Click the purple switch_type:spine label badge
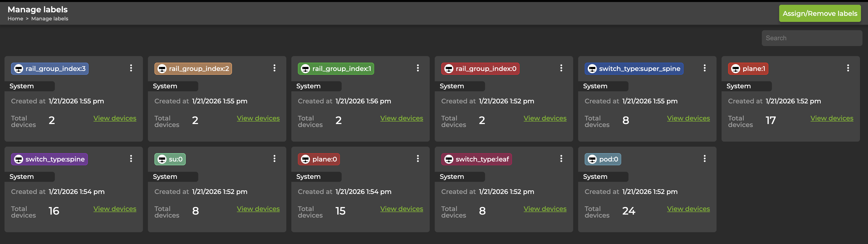This screenshot has width=868, height=244. pyautogui.click(x=50, y=159)
